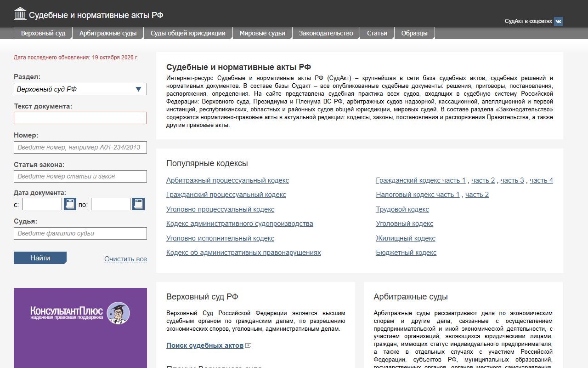The height and width of the screenshot is (368, 588).
Task: Open calendar for end date field
Action: click(x=138, y=204)
